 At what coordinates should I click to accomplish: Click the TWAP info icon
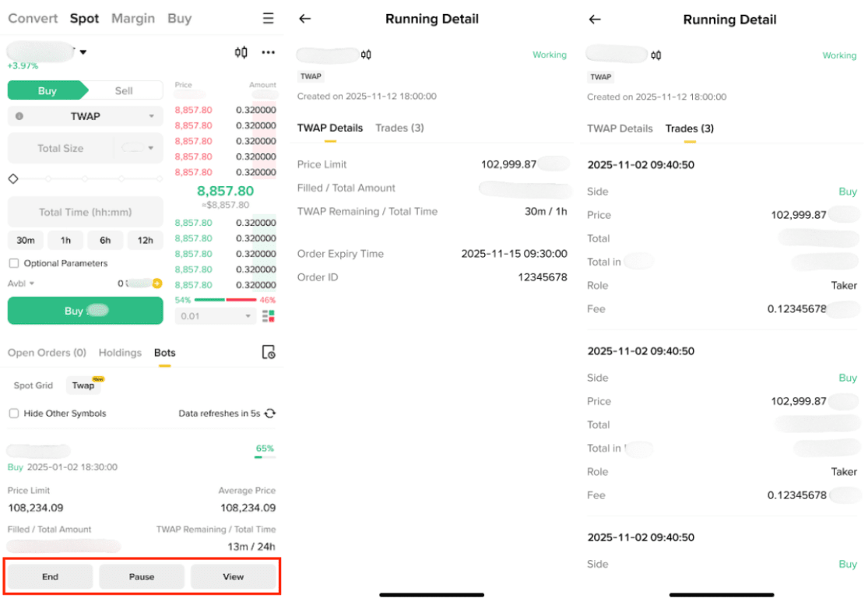tap(19, 116)
